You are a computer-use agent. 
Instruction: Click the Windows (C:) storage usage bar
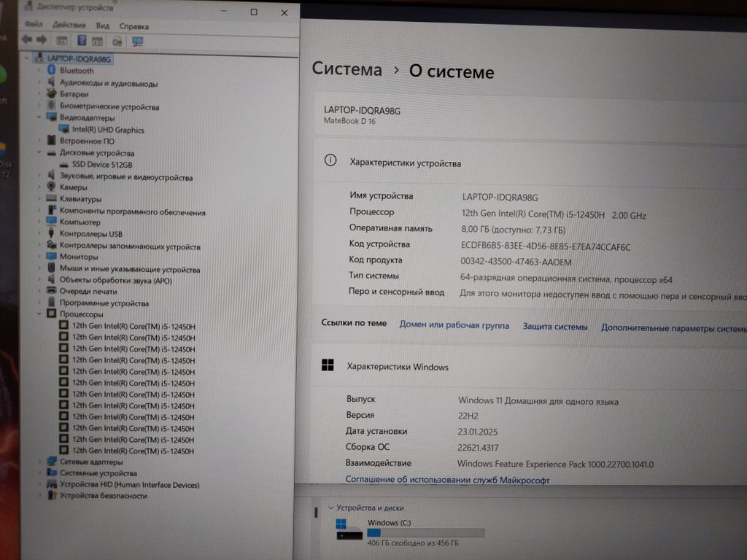pos(426,533)
